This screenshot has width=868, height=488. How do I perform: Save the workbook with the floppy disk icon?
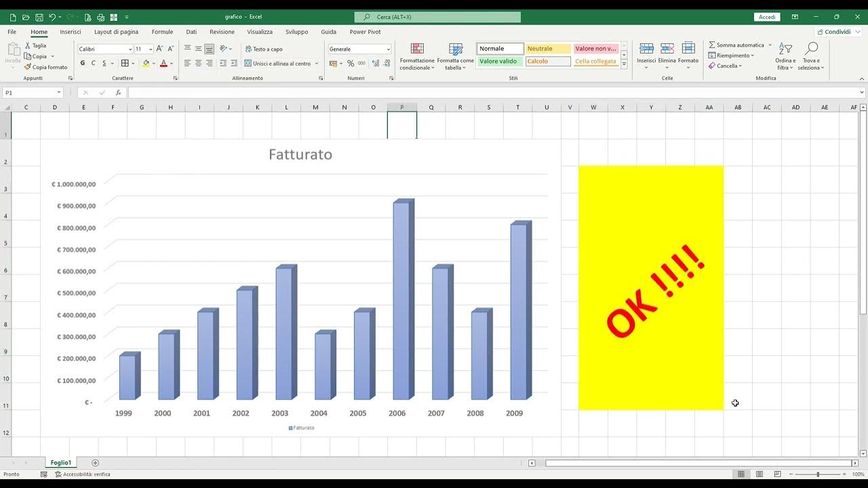[x=39, y=17]
